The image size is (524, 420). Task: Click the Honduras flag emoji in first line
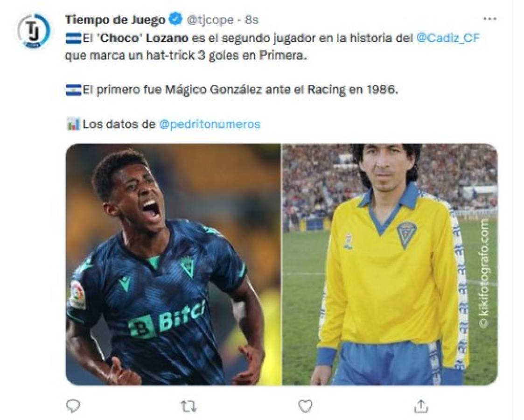point(73,38)
